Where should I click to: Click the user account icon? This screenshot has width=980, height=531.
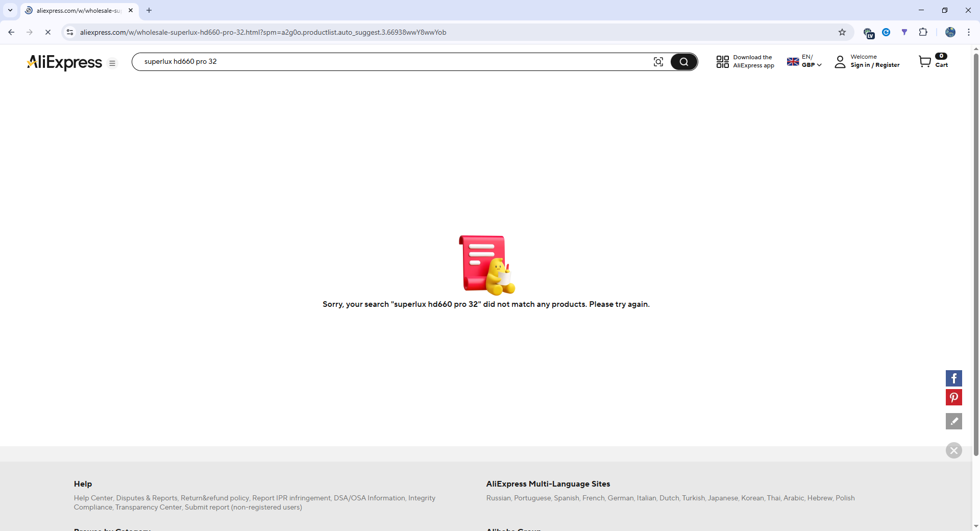point(840,62)
